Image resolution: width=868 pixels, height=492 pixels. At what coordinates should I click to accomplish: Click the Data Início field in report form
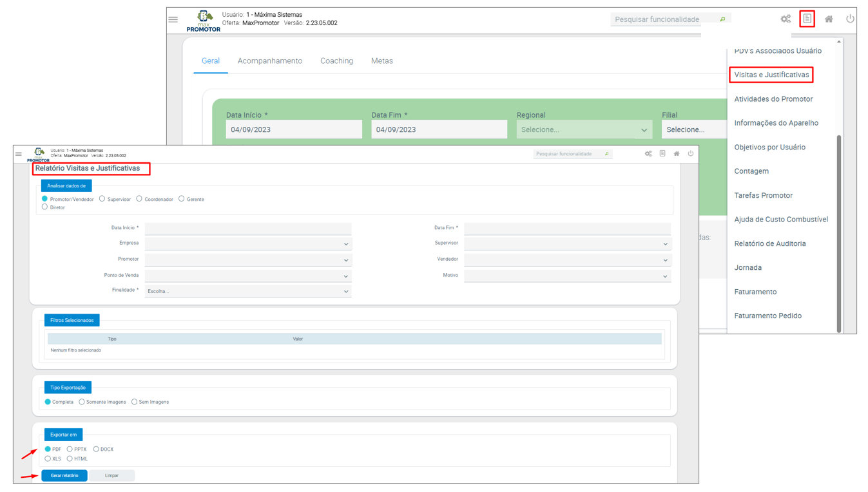pos(248,228)
